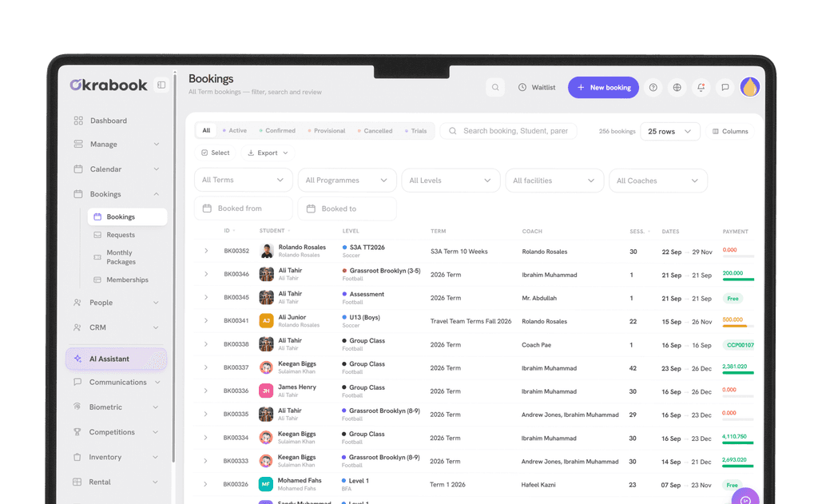This screenshot has width=818, height=504.
Task: Click the Dashboard grid icon
Action: 78,121
